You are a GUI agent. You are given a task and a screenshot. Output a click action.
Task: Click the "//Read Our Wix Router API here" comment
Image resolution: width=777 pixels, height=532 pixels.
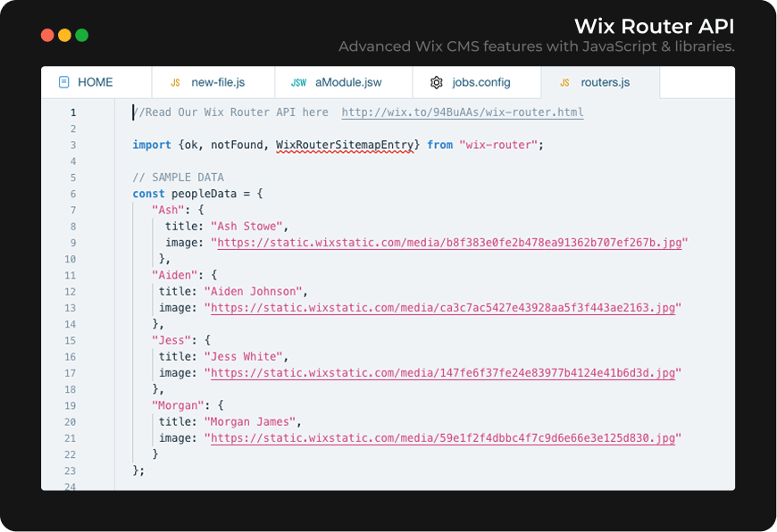(x=230, y=112)
